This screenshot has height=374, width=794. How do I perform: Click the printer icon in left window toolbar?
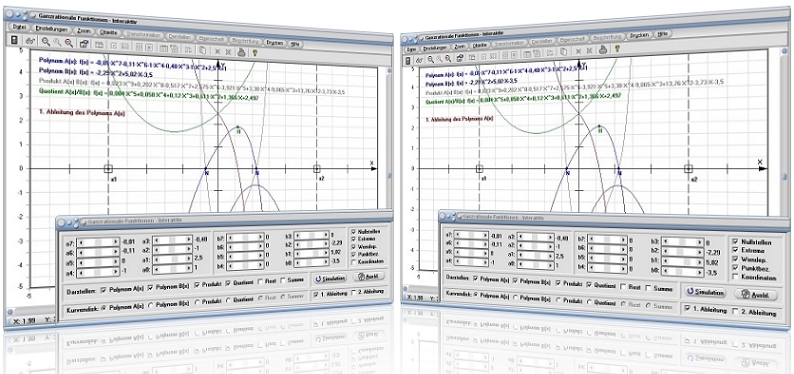click(242, 51)
